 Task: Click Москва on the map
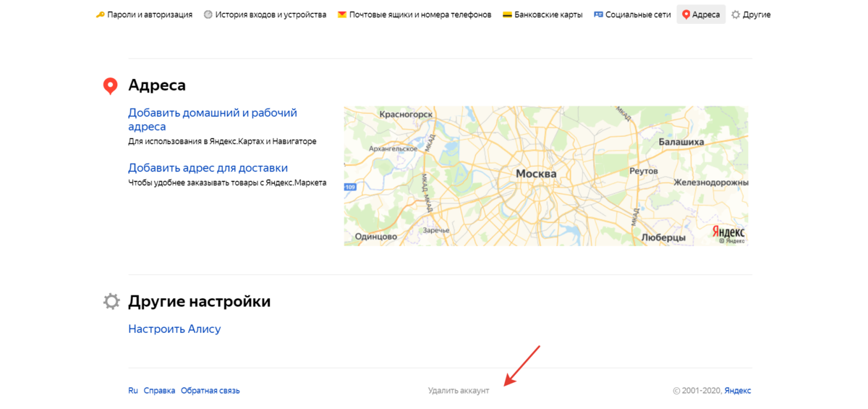point(536,174)
